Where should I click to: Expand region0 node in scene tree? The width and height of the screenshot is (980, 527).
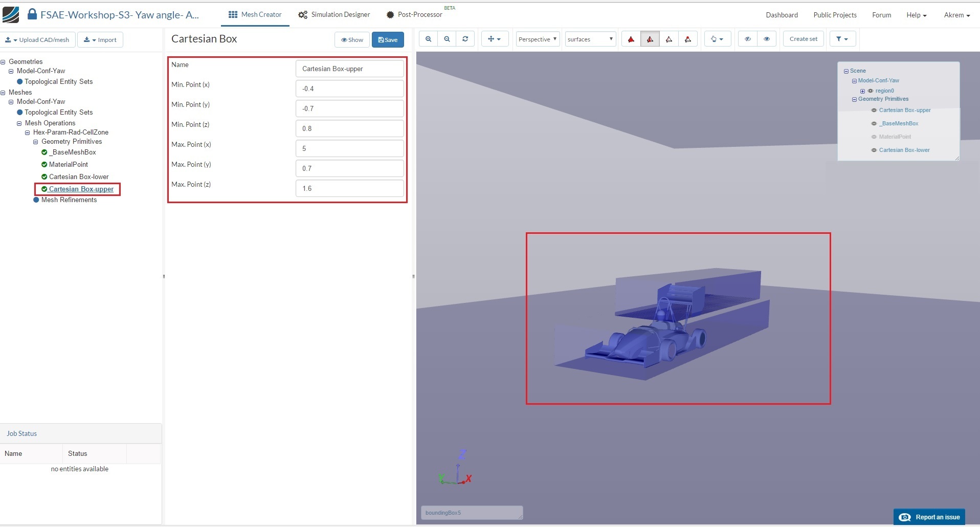[x=862, y=91]
